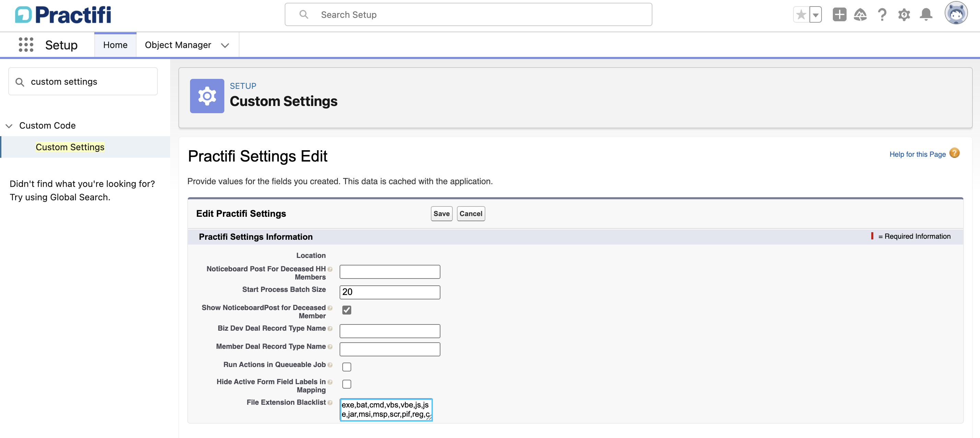Open the setup gear menu icon
The image size is (980, 438).
coord(904,15)
